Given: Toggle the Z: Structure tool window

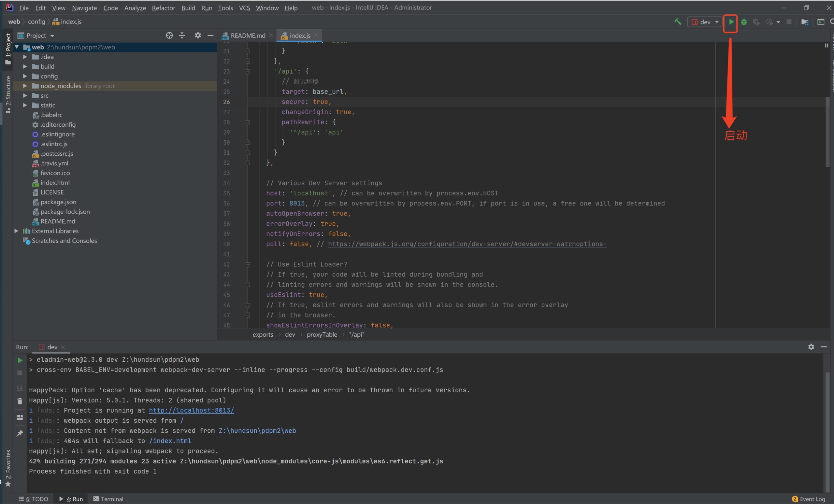Looking at the screenshot, I should pyautogui.click(x=8, y=94).
